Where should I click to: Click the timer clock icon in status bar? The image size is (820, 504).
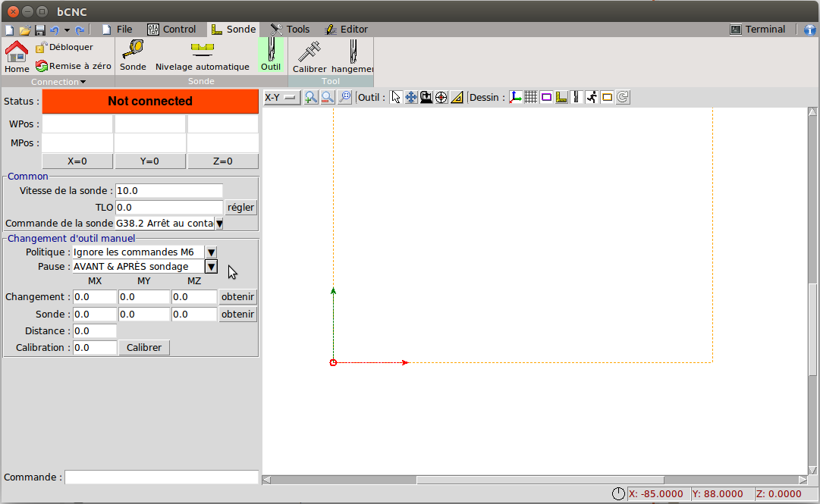618,493
